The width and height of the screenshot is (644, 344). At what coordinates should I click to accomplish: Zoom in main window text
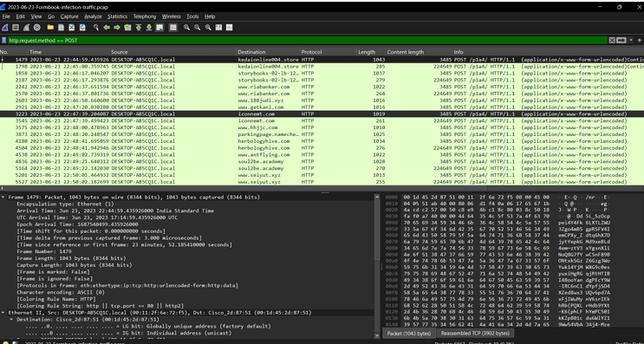[x=187, y=28]
